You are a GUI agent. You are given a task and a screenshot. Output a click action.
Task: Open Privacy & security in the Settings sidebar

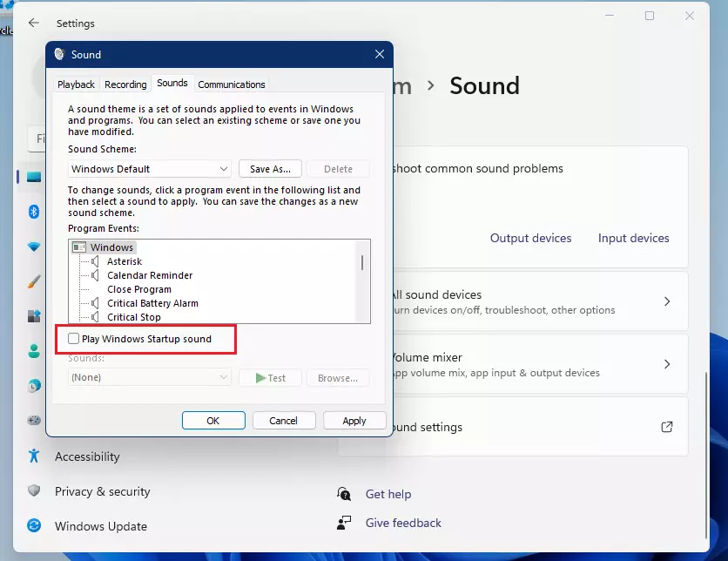pos(103,491)
